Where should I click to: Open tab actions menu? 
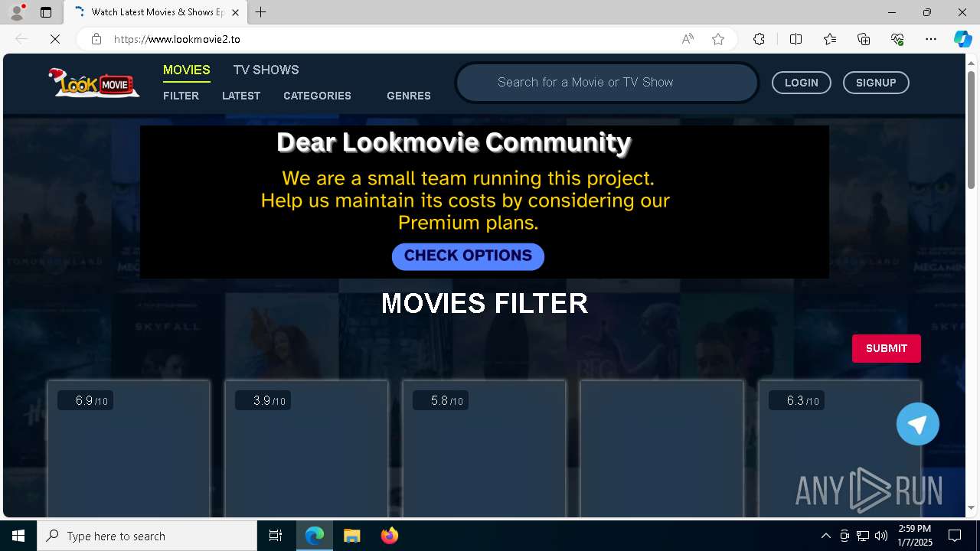pyautogui.click(x=46, y=12)
